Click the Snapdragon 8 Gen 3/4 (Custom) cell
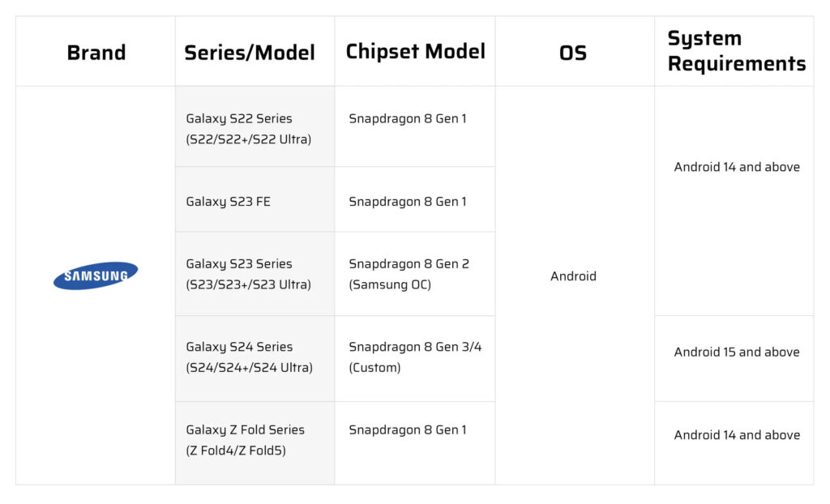 pos(415,357)
